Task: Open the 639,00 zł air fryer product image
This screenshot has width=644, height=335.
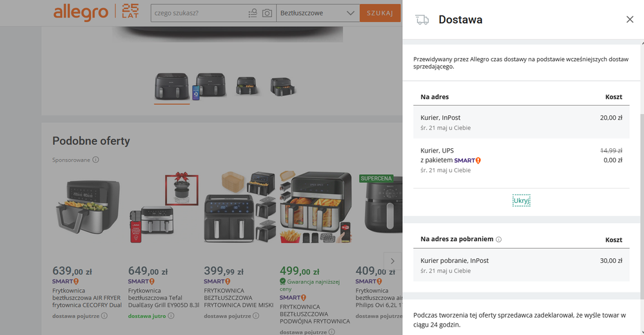Action: [x=86, y=207]
